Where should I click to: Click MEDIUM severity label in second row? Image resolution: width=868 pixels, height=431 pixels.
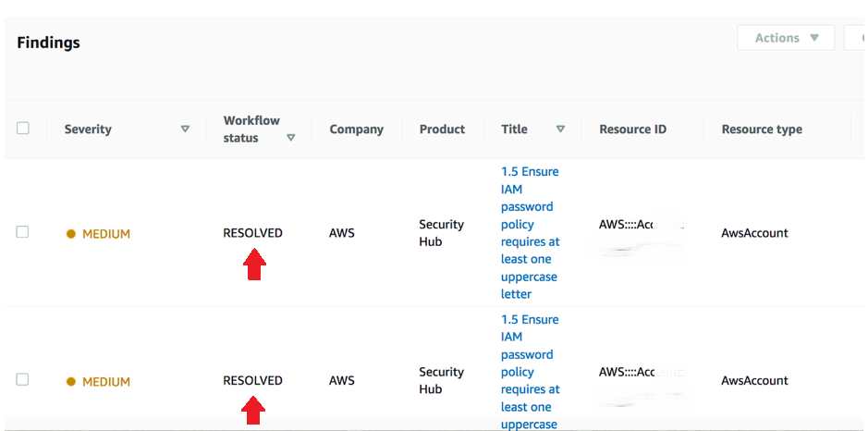(x=106, y=382)
